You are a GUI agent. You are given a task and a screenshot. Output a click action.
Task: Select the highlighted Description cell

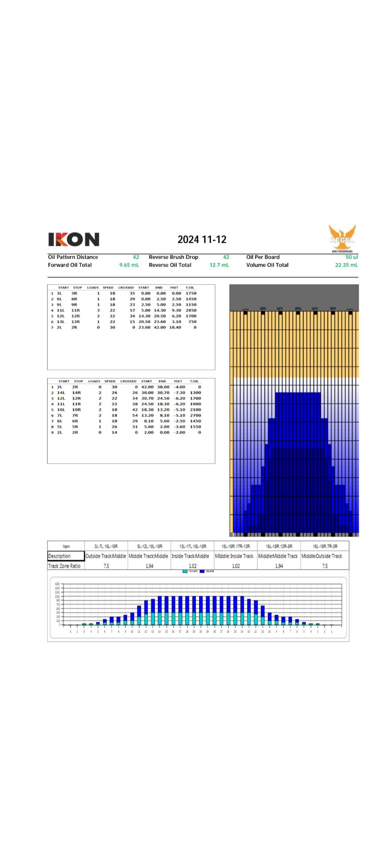pos(66,556)
